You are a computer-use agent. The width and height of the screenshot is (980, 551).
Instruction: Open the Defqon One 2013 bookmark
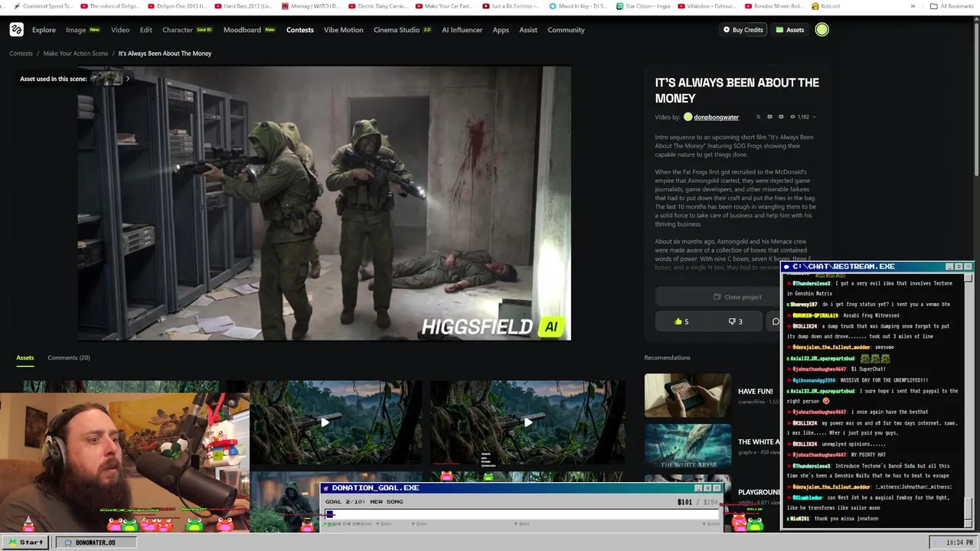(x=176, y=6)
